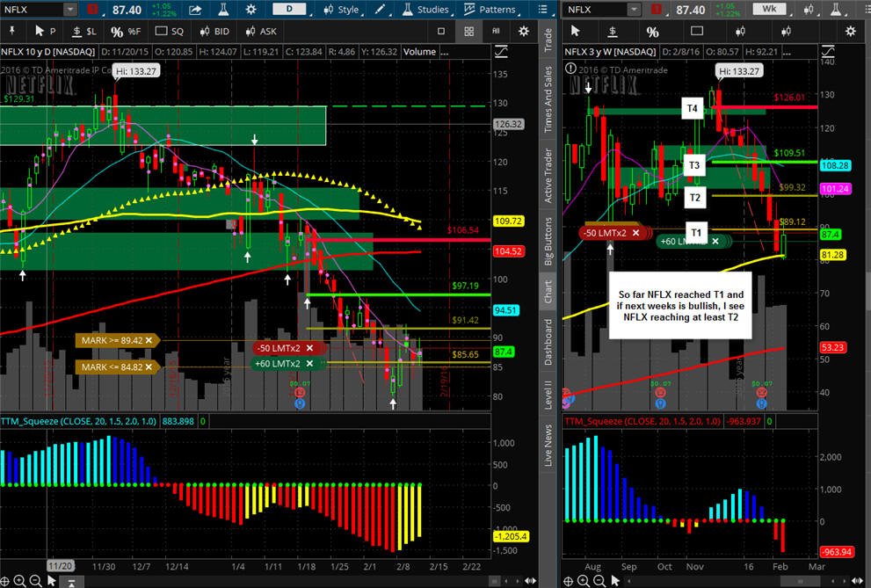Viewport: 871px width, 588px height.
Task: Switch to single chart layout view
Action: click(x=441, y=31)
